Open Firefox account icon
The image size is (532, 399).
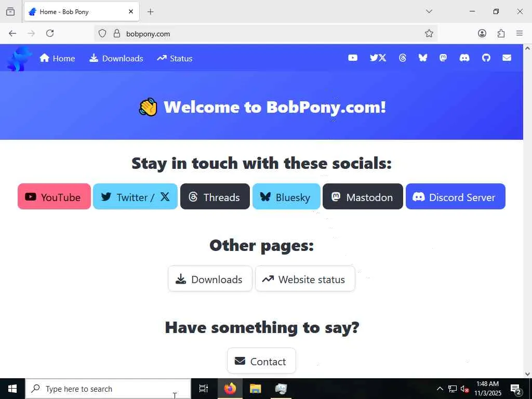482,33
